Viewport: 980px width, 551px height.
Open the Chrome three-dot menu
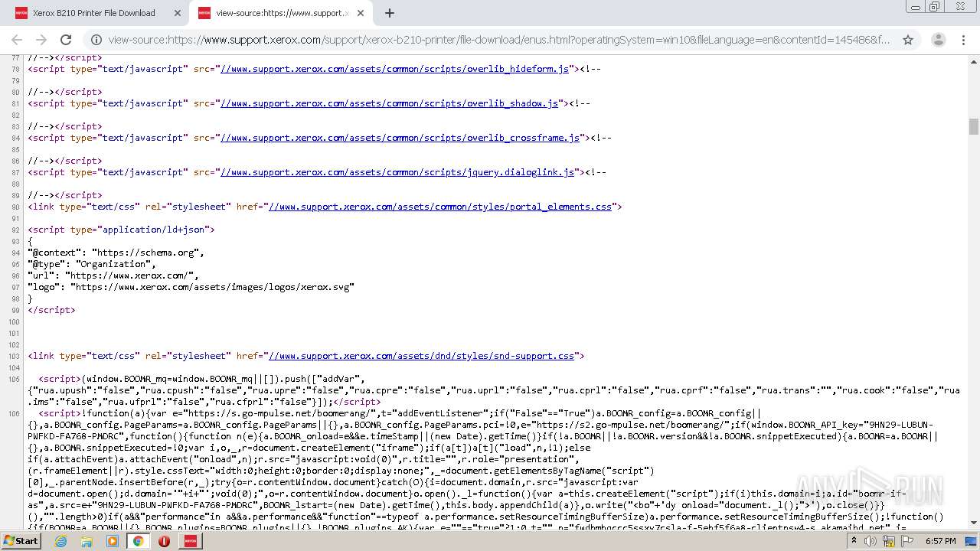click(963, 40)
